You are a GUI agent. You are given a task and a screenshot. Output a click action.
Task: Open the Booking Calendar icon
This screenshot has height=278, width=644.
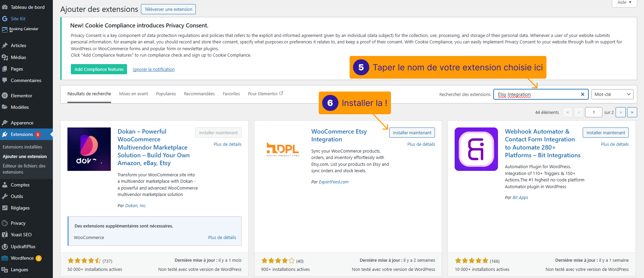pyautogui.click(x=5, y=30)
